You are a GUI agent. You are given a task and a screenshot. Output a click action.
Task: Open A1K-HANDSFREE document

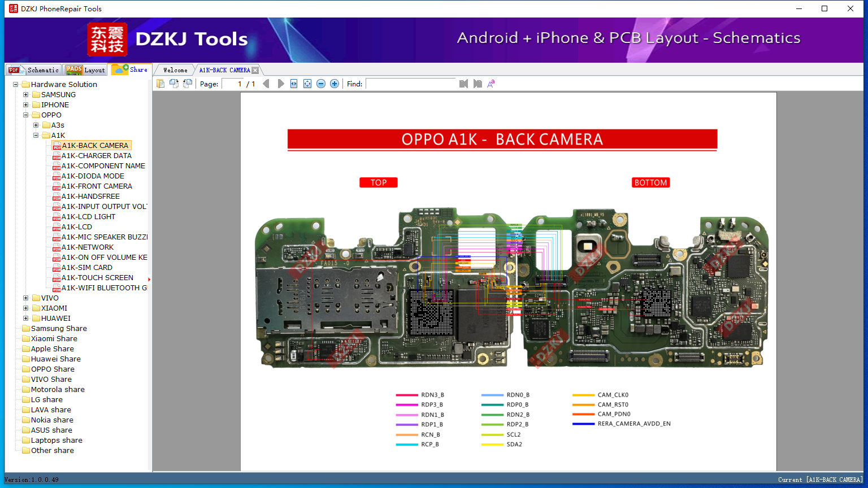[x=90, y=197]
